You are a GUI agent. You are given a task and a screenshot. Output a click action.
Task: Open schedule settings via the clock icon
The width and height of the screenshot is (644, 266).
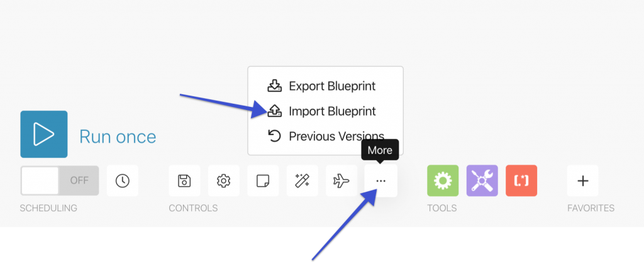(x=123, y=180)
